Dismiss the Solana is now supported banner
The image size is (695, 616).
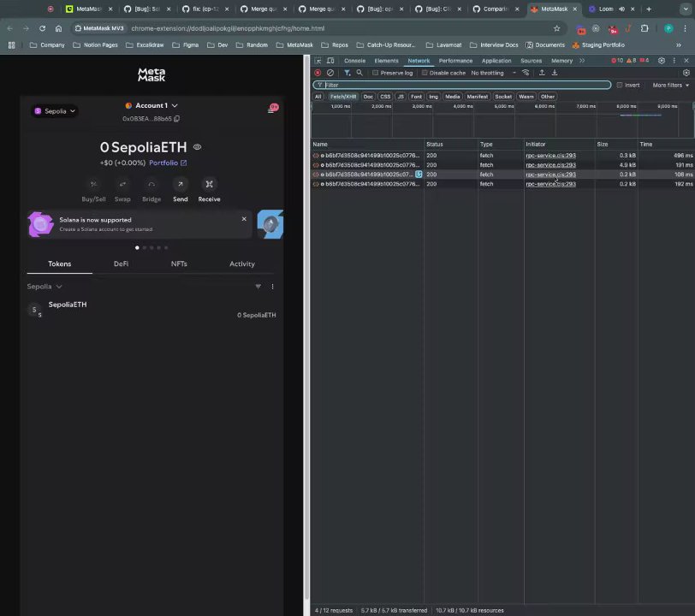point(244,219)
